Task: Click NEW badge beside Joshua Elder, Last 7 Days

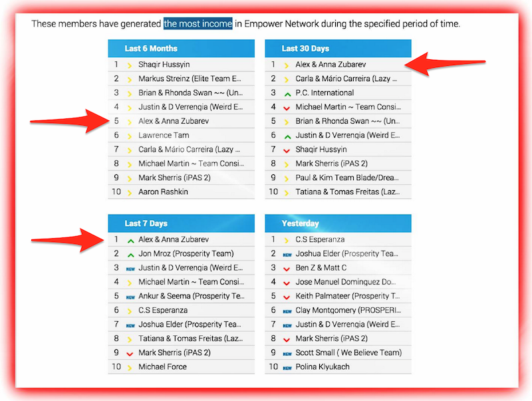Action: tap(130, 326)
